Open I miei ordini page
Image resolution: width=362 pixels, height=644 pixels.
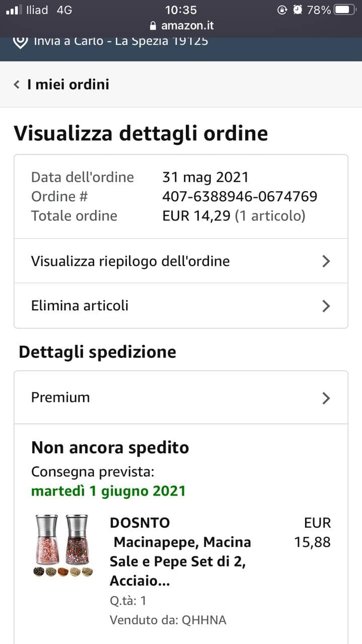pyautogui.click(x=68, y=85)
